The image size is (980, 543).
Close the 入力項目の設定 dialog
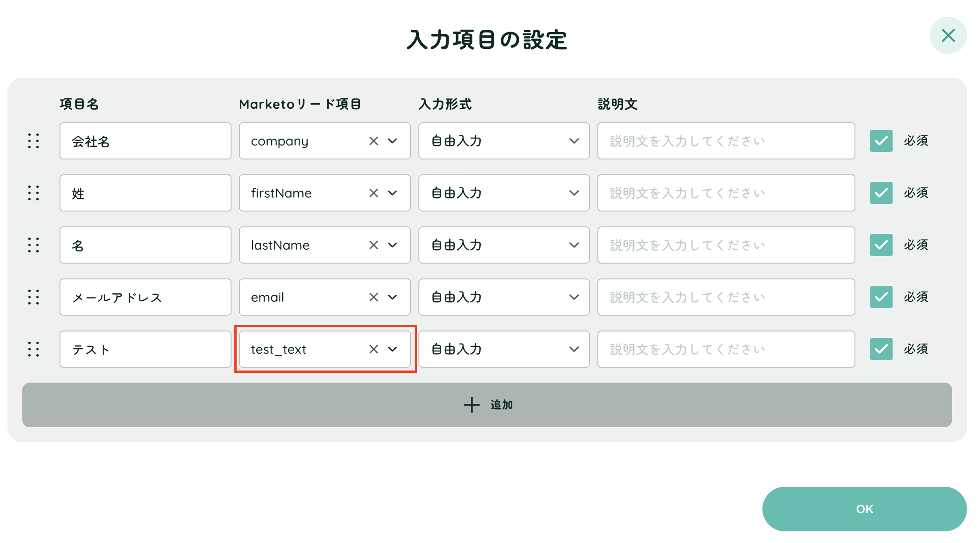(948, 35)
